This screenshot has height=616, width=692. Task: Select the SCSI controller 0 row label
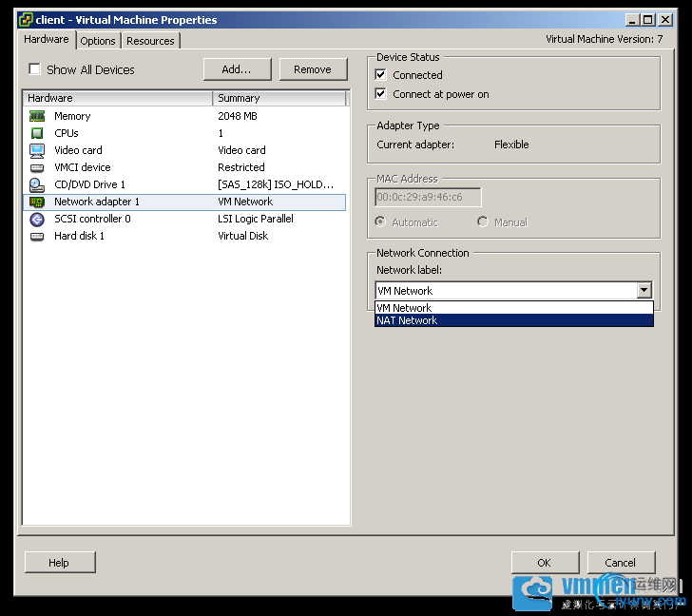(x=92, y=219)
